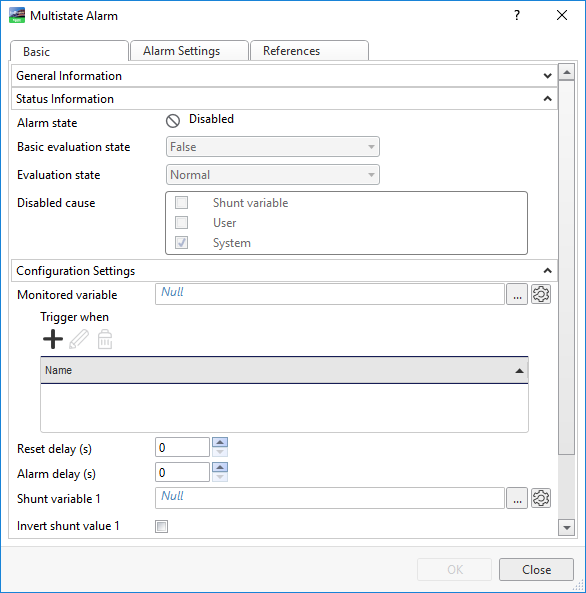Screen dimensions: 586x593
Task: Click the trash delete icon under Trigger when
Action: coord(105,339)
